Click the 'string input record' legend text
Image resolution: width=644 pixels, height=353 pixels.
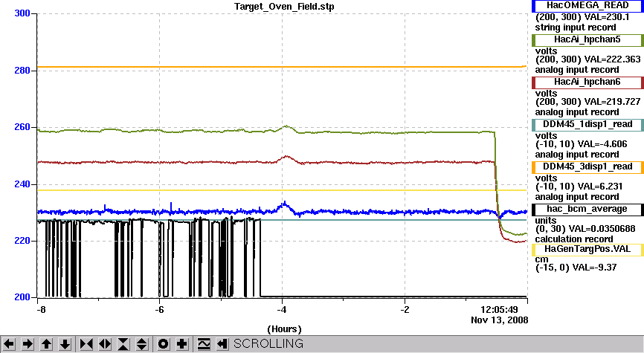(x=576, y=28)
